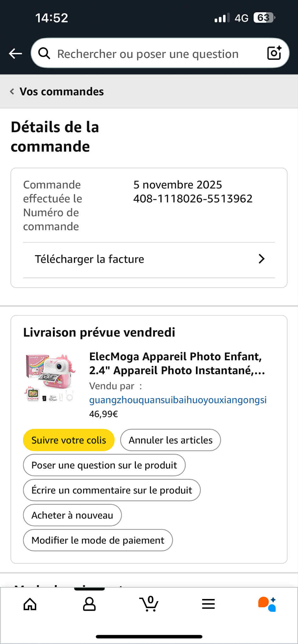Open account profile tab icon
The width and height of the screenshot is (298, 644).
89,604
